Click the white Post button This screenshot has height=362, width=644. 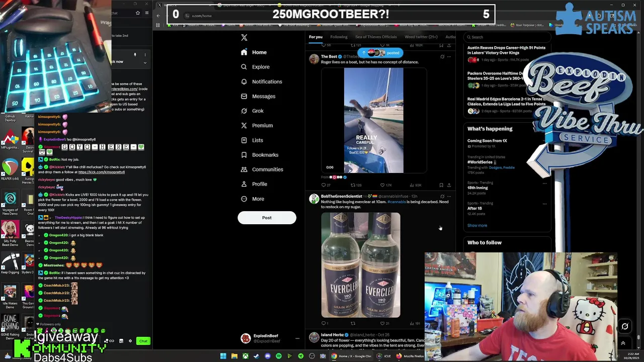pos(267,218)
